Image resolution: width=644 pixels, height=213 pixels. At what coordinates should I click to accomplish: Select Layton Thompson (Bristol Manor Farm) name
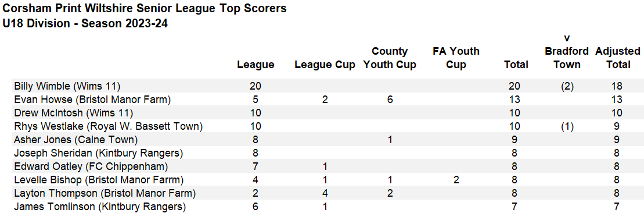click(105, 193)
